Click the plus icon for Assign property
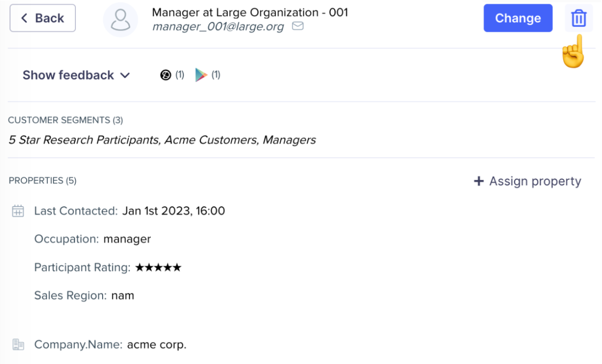 tap(478, 181)
